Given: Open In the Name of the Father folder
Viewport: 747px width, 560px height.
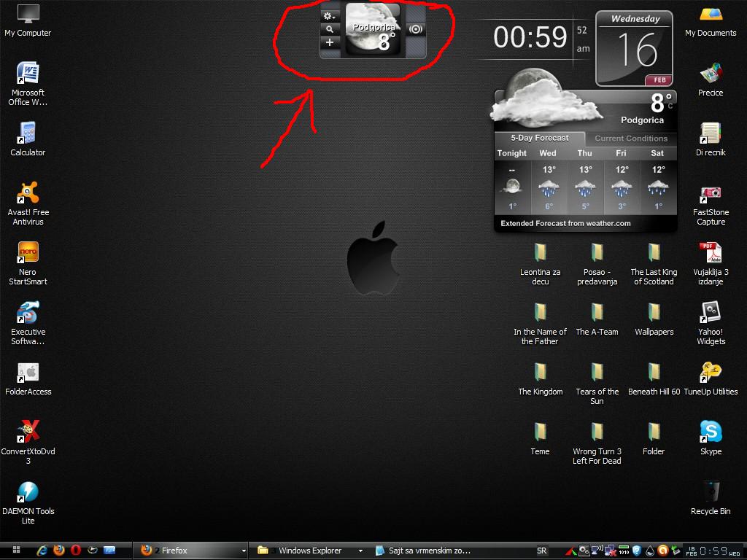Looking at the screenshot, I should click(x=540, y=323).
